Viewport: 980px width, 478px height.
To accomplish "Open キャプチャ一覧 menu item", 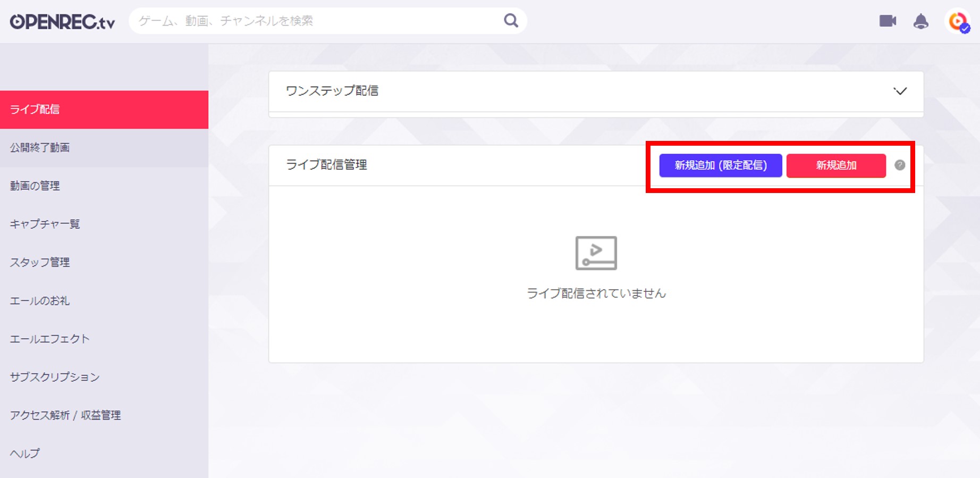I will pyautogui.click(x=104, y=224).
